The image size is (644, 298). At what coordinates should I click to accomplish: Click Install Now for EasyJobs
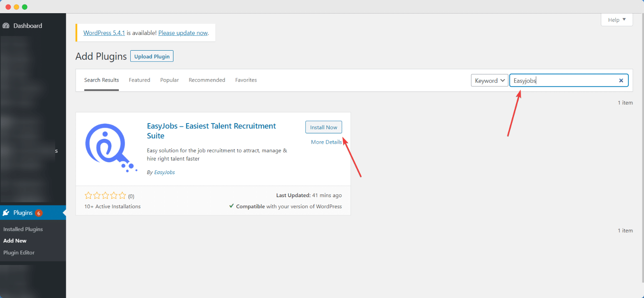[323, 127]
